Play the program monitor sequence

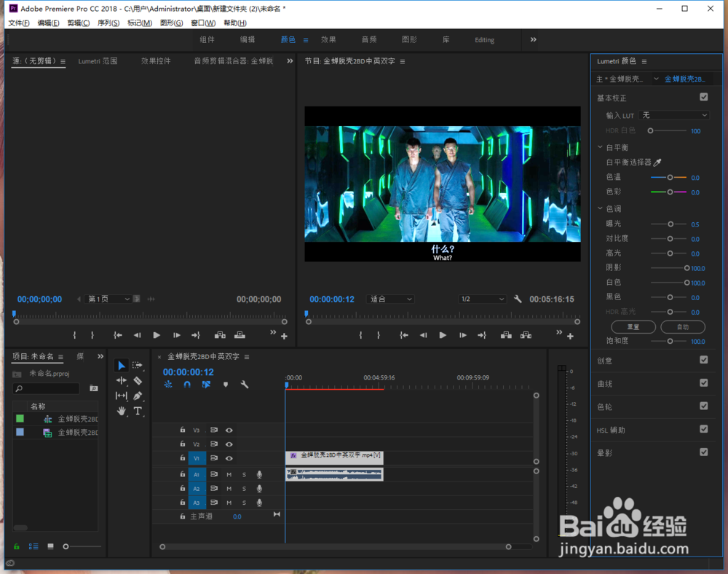pyautogui.click(x=443, y=335)
